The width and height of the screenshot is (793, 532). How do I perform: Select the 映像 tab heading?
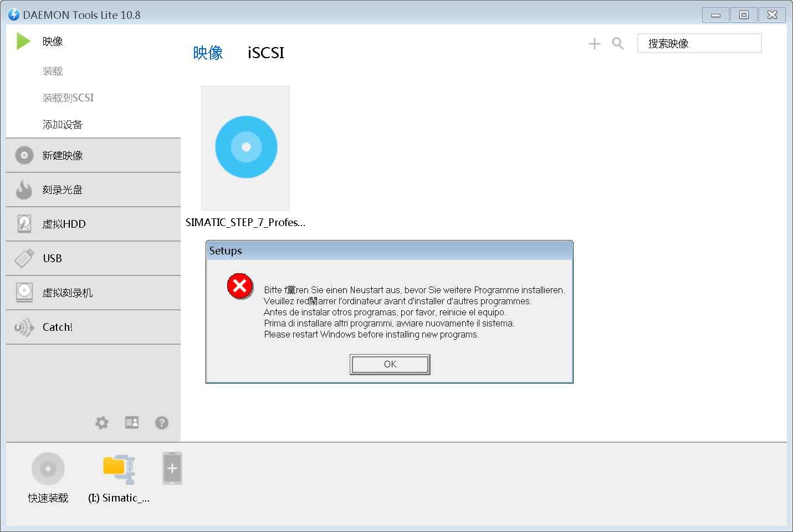(x=208, y=53)
